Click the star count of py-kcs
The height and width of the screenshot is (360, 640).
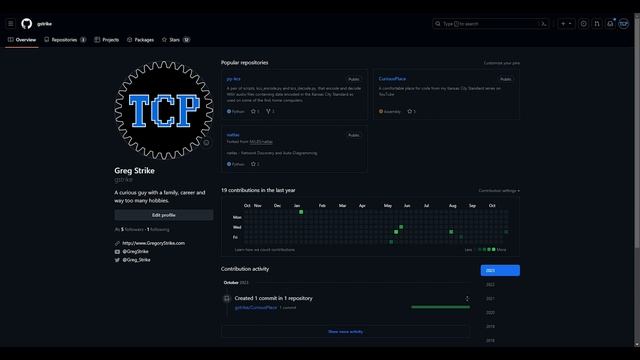pos(255,111)
